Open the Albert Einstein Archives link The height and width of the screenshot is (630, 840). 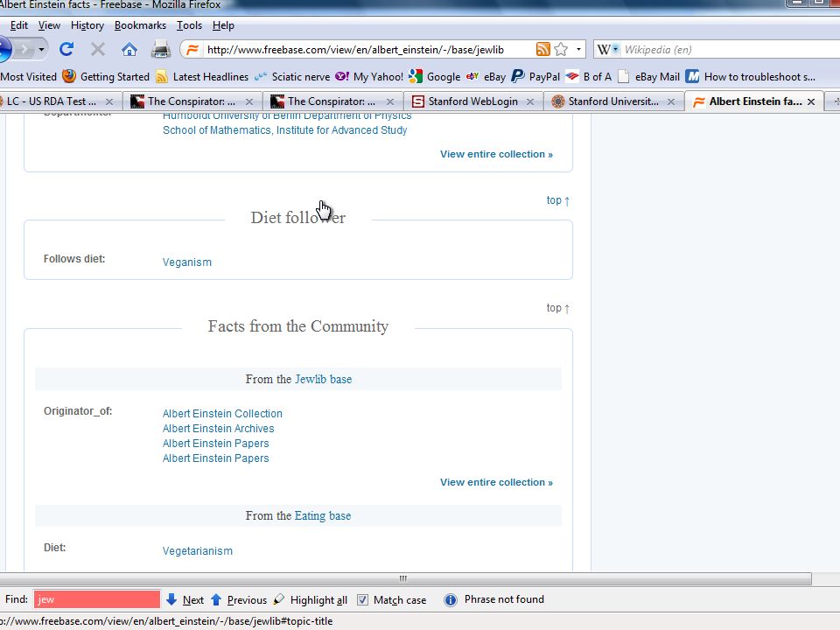(x=218, y=429)
